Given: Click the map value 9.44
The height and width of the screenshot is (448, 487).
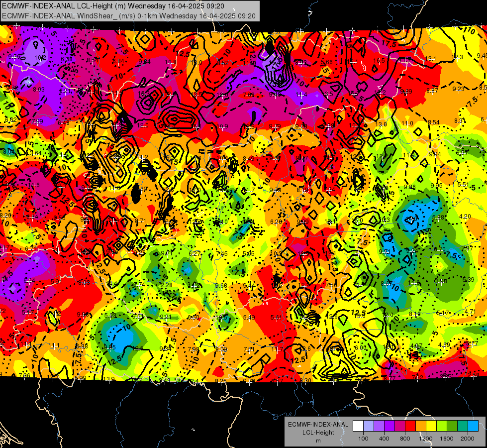Looking at the screenshot, I should [249, 286].
